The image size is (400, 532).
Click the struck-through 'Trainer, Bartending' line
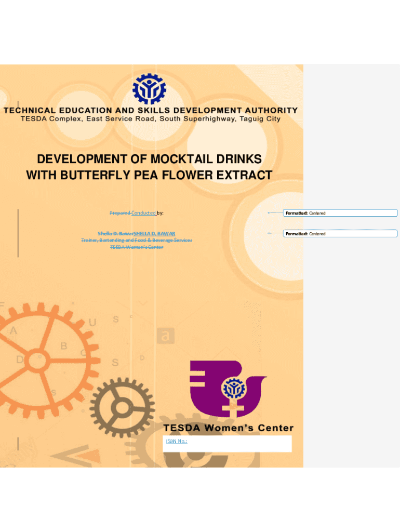pyautogui.click(x=137, y=240)
